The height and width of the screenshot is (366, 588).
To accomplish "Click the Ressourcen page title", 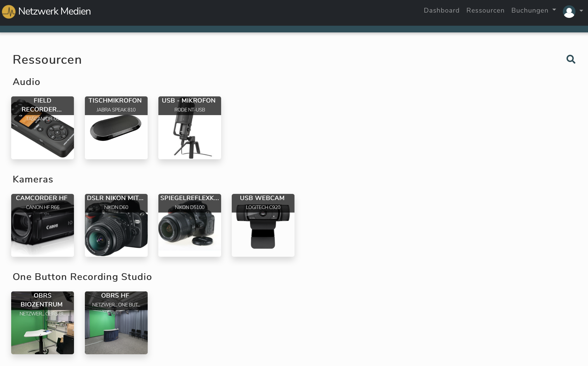I will click(x=47, y=60).
